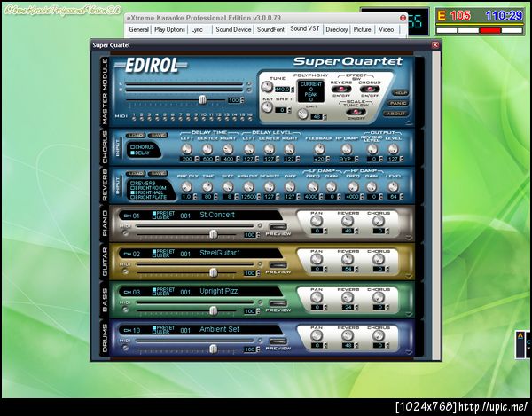Click MIDI channel 16 indicator
Viewport: 532px width, 416px height.
pos(250,119)
